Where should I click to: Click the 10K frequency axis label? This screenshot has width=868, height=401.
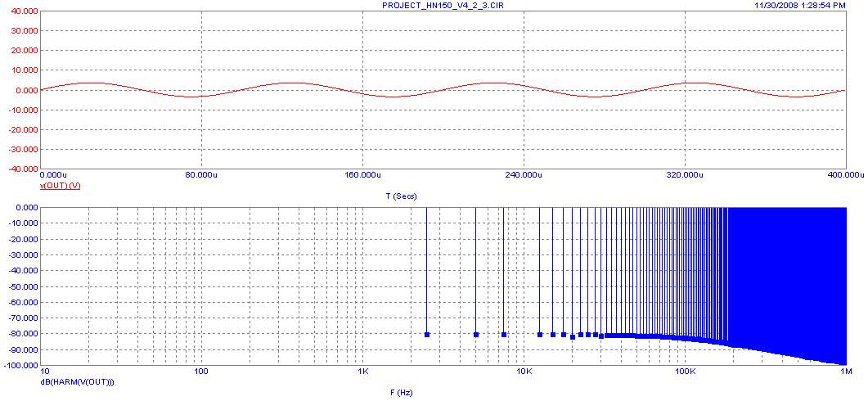524,371
